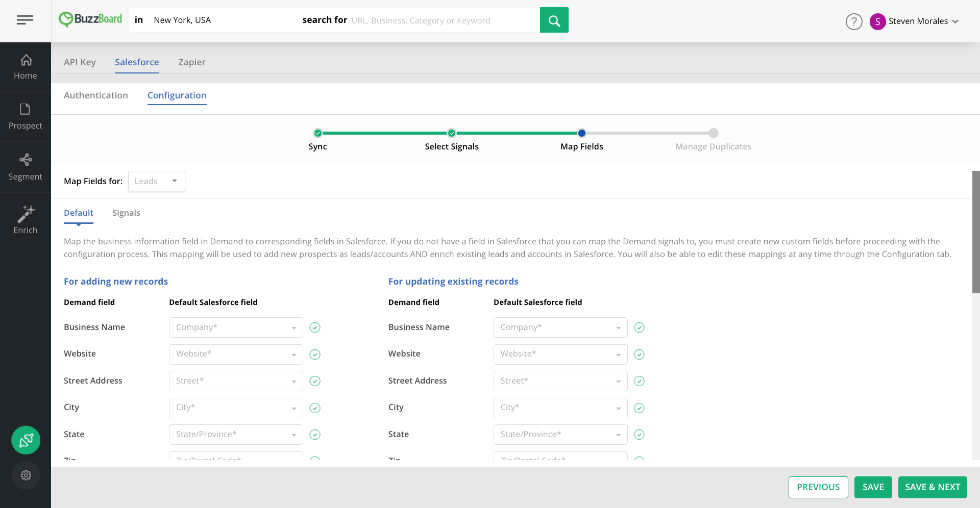This screenshot has height=508, width=980.
Task: Open Website dropdown under updating existing records
Action: point(560,354)
